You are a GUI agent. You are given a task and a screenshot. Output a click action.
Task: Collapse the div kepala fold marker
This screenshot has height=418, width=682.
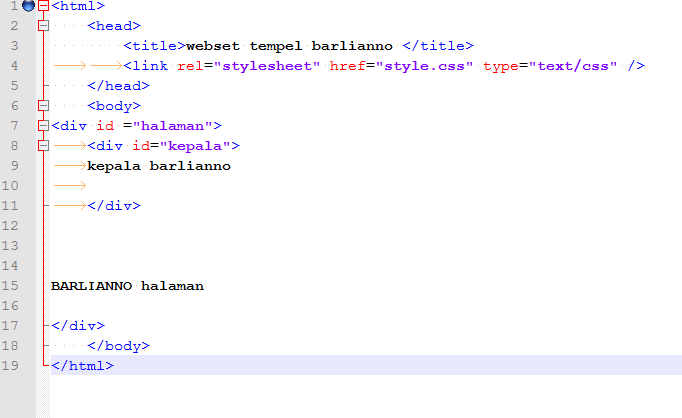click(43, 145)
